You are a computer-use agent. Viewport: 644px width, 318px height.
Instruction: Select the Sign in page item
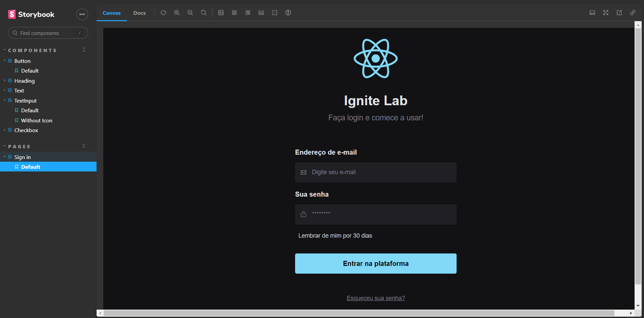48,157
